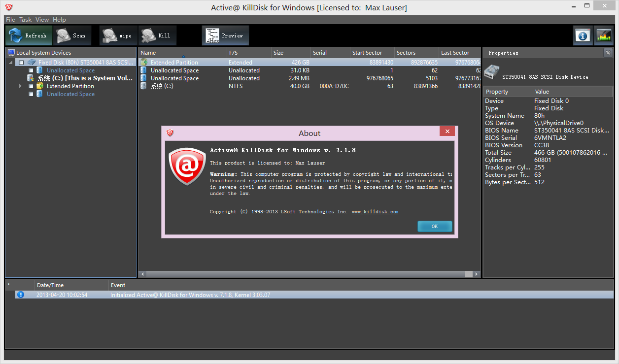The width and height of the screenshot is (619, 364).
Task: Click the NTFS volume icon in list
Action: pos(144,86)
